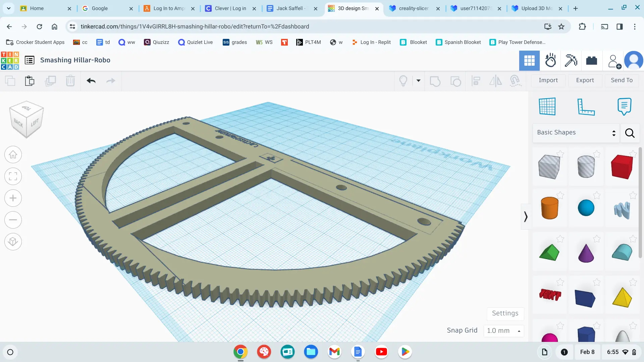Collapse the shapes panel chevron
Viewport: 644px width, 362px height.
(526, 217)
